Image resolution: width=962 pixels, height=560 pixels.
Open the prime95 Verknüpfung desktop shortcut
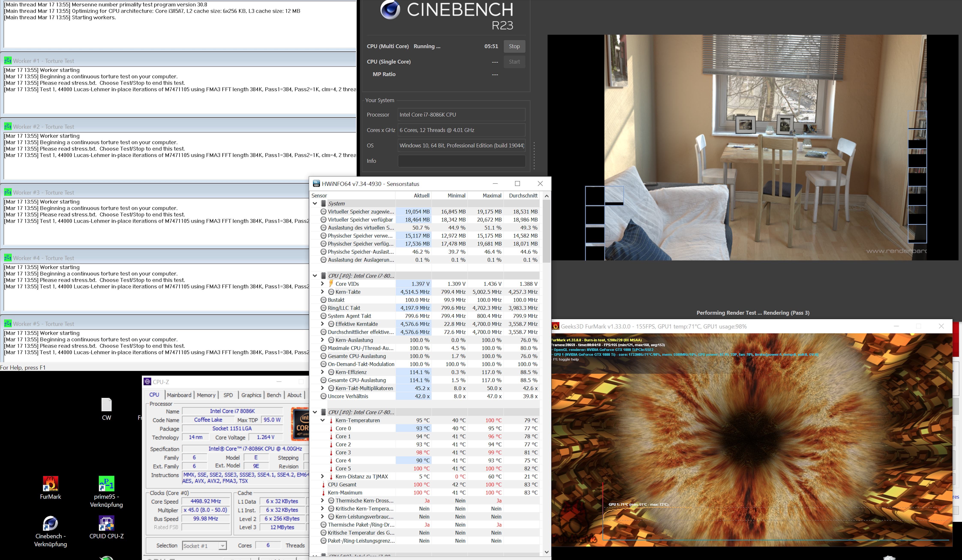106,491
